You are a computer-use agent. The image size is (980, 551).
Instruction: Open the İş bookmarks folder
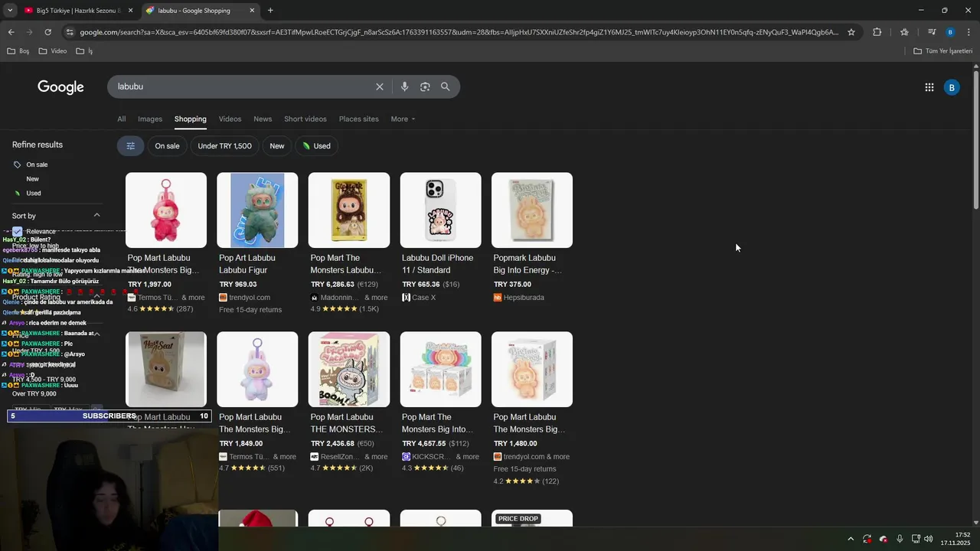click(84, 51)
